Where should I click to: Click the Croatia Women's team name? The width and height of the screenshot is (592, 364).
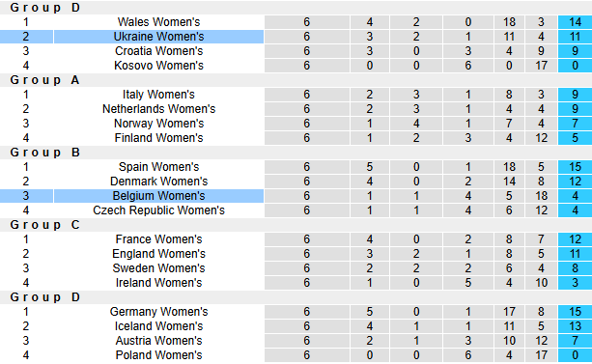coord(158,51)
